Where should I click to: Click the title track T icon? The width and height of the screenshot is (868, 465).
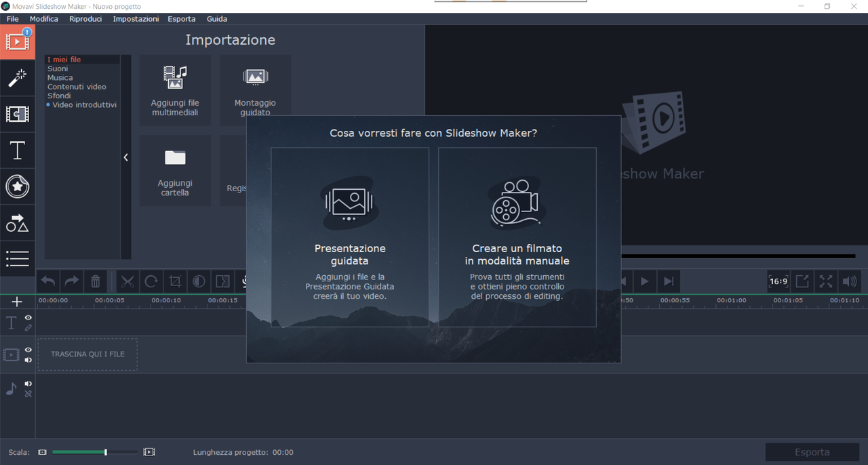12,323
